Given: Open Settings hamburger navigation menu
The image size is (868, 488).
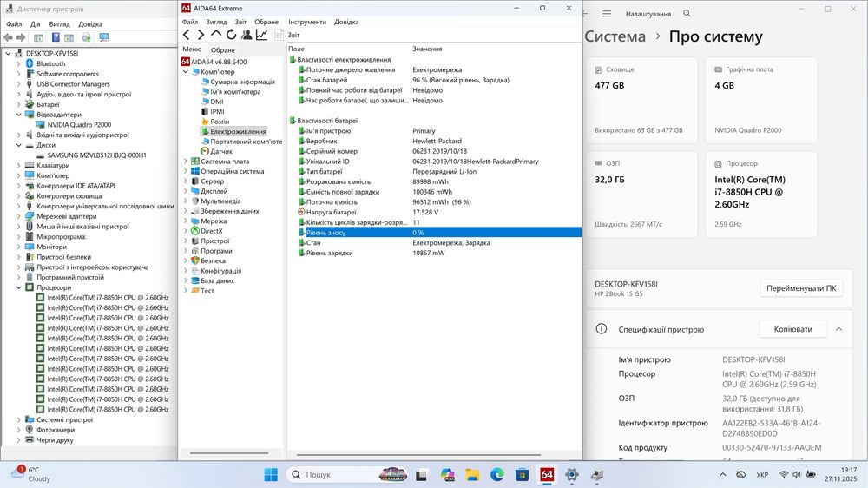Looking at the screenshot, I should tap(607, 13).
